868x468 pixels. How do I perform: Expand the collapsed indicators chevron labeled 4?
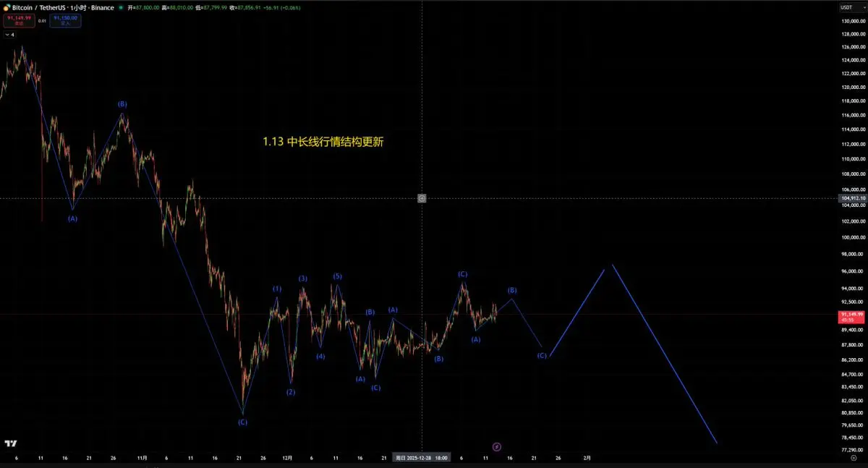10,34
